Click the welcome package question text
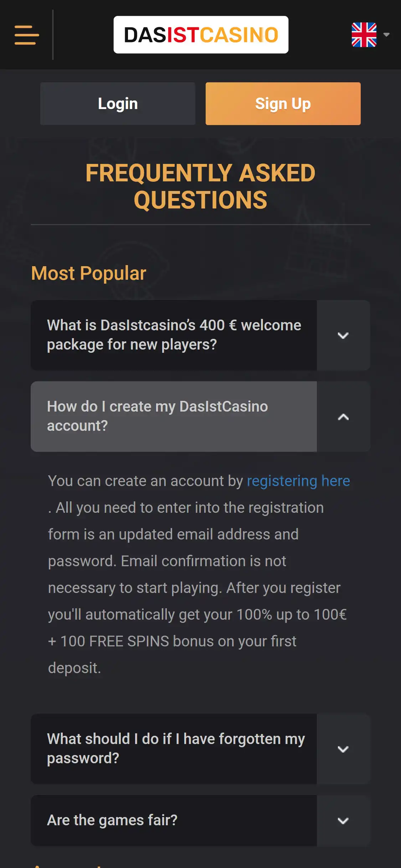This screenshot has height=868, width=401. 174,335
